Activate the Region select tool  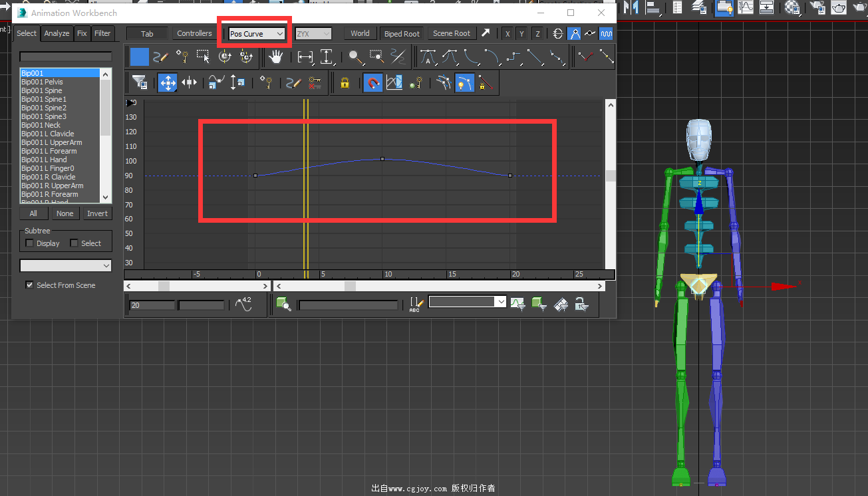pos(203,57)
